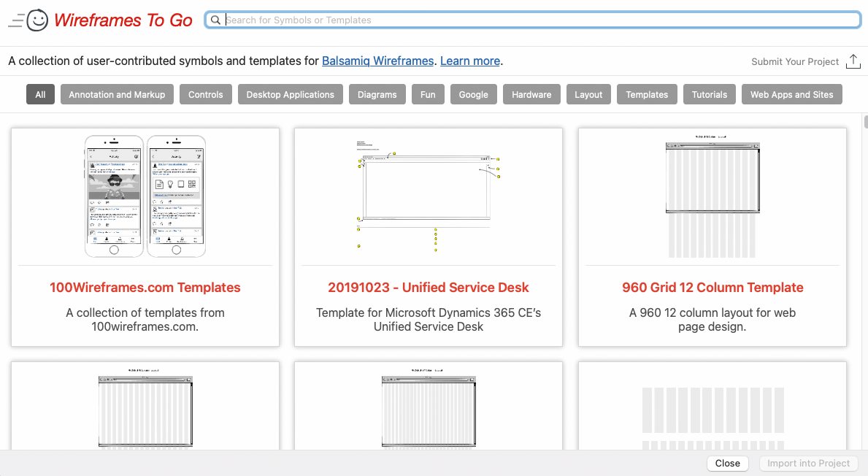Click the 20191023 - Unified Service Desk title
868x476 pixels.
[x=429, y=287]
